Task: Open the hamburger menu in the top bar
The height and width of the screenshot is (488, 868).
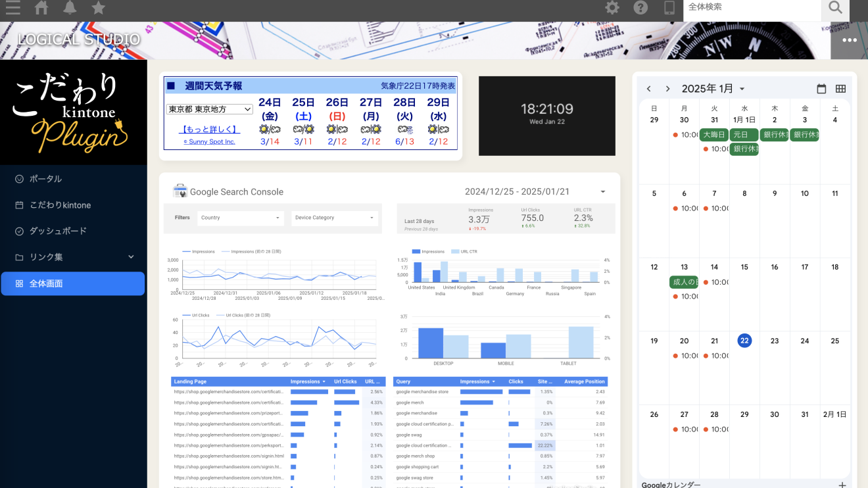Action: click(12, 8)
